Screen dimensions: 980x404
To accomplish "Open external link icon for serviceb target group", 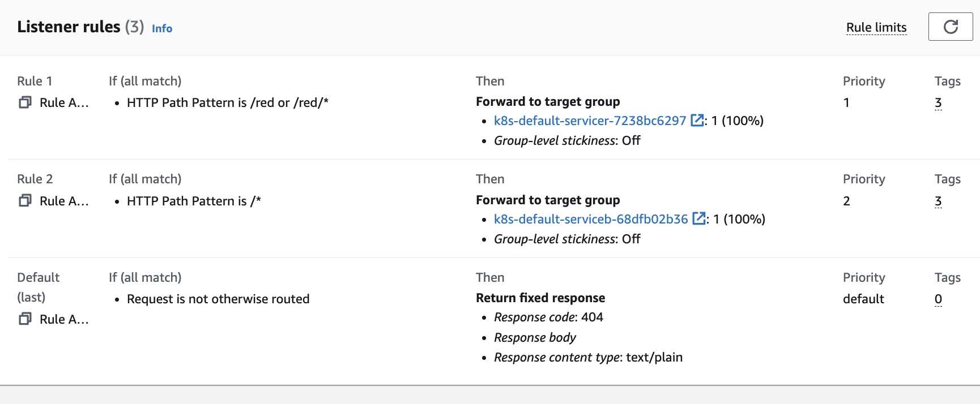I will click(x=699, y=219).
